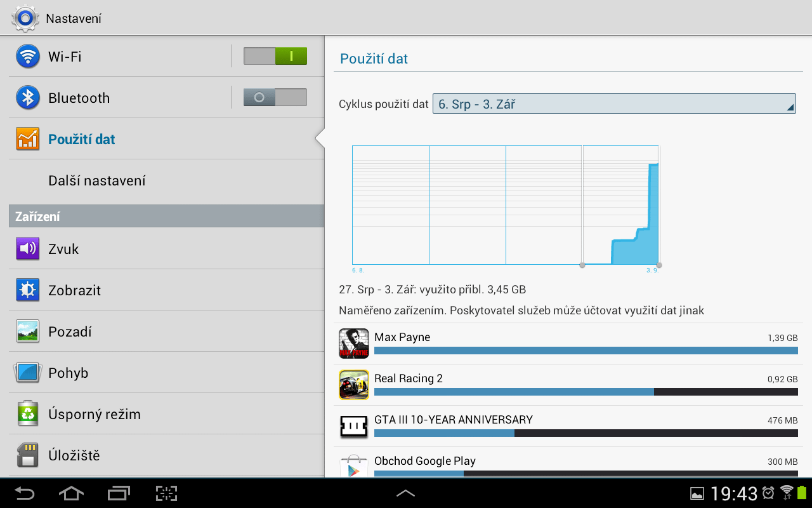
Task: Tap the screenshot capture icon
Action: (x=166, y=493)
